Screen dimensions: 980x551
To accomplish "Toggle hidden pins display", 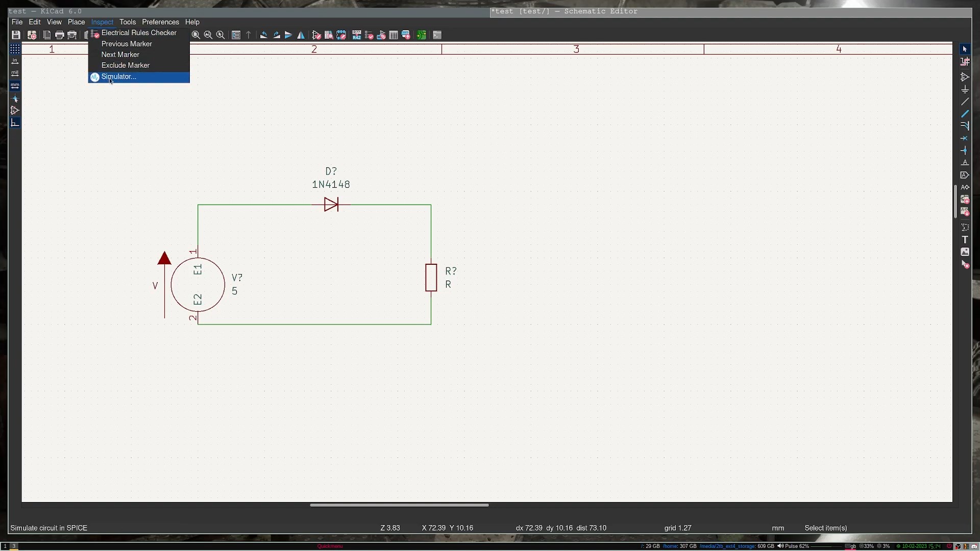I will tap(15, 111).
